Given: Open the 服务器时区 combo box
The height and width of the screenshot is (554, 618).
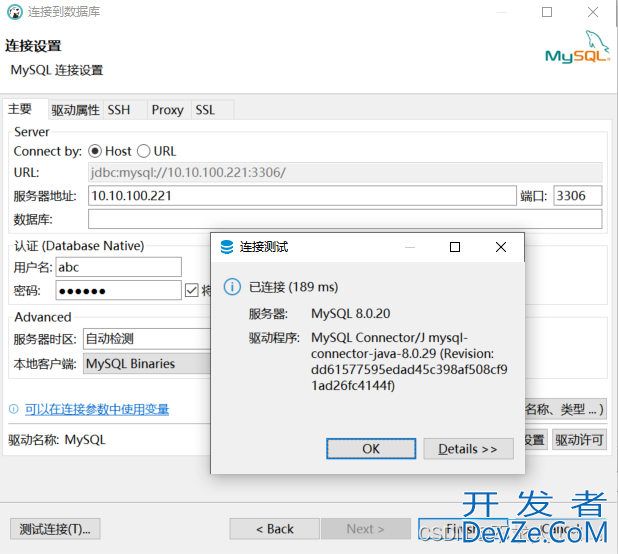Looking at the screenshot, I should (147, 339).
